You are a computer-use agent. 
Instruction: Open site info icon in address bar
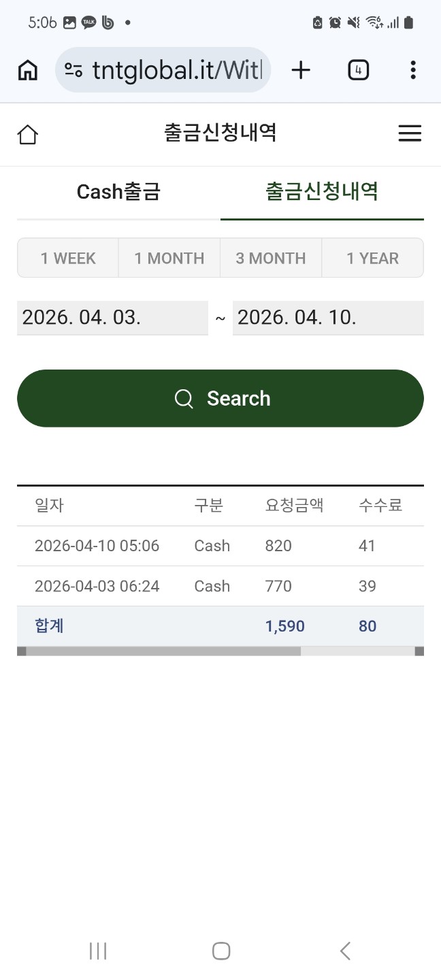point(73,70)
